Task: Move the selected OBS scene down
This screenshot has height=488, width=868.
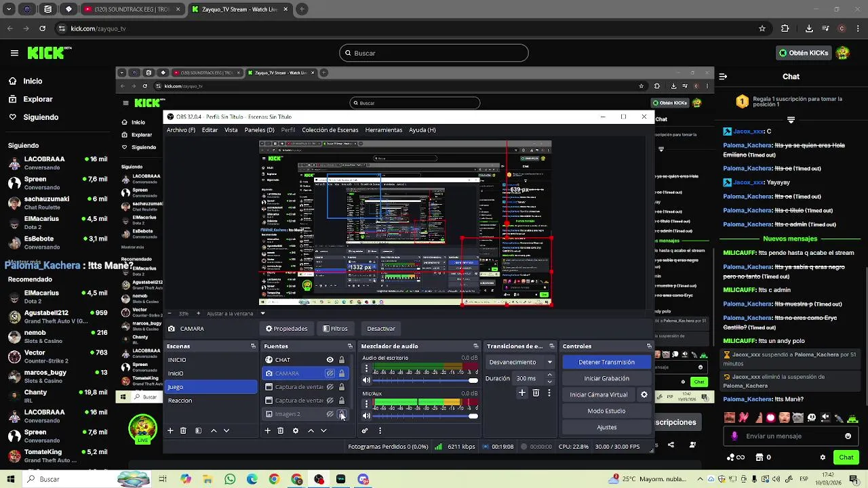Action: [226, 430]
